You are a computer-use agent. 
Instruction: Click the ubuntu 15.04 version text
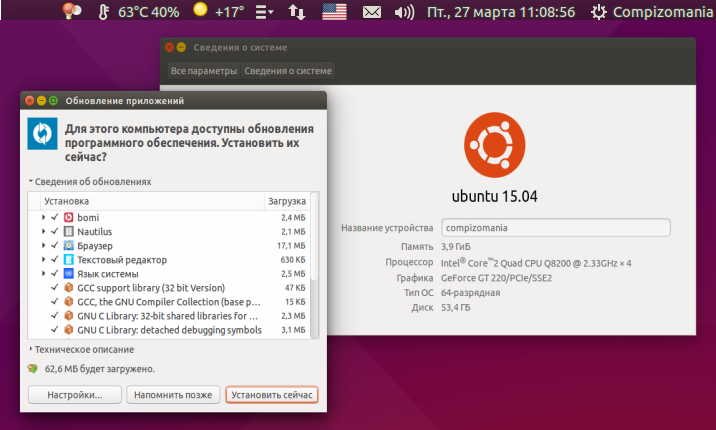tap(495, 196)
